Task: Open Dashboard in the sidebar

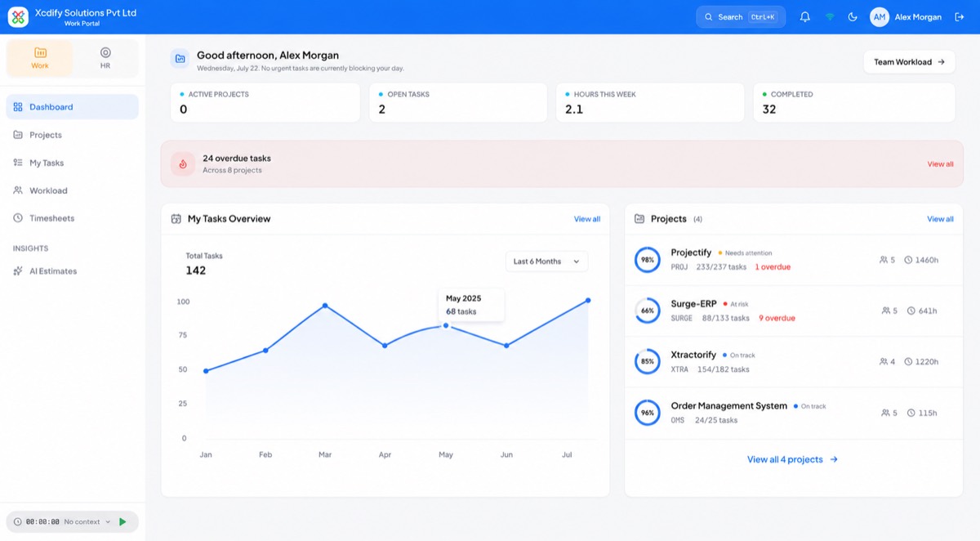Action: (x=73, y=107)
